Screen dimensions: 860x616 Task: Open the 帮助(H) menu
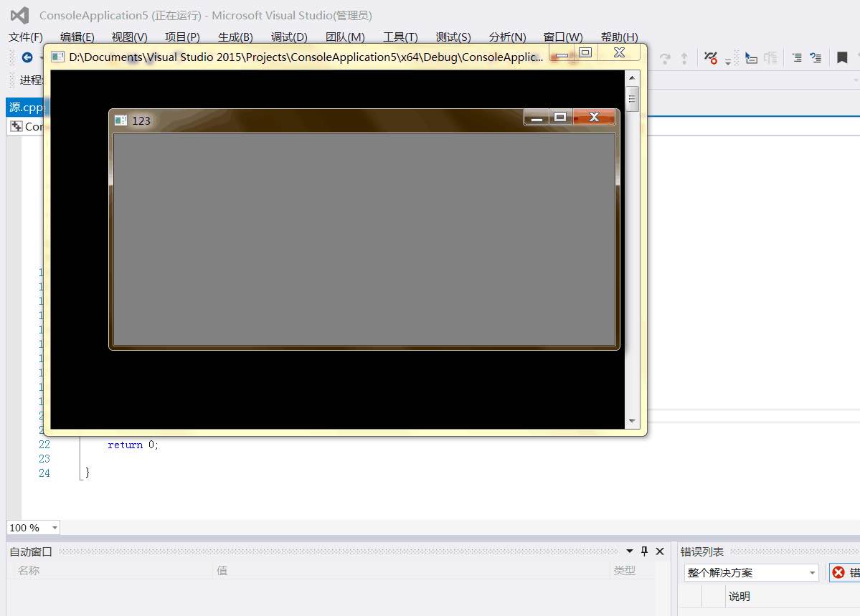(619, 37)
